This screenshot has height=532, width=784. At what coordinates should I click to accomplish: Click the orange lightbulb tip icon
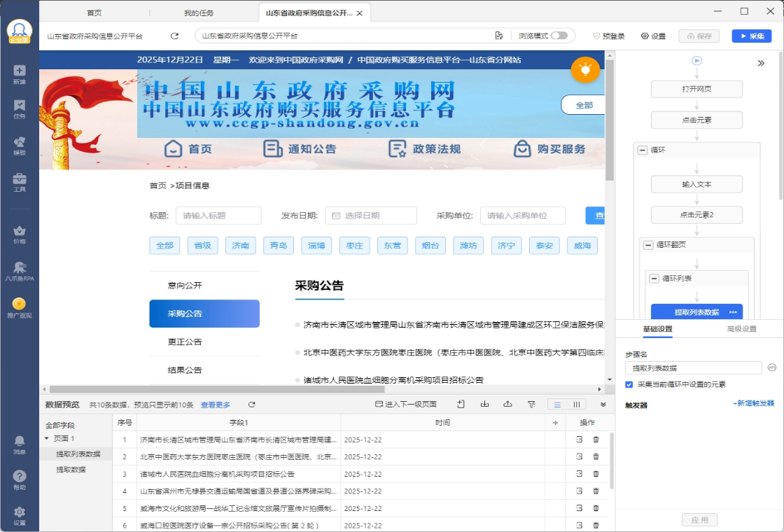click(585, 69)
